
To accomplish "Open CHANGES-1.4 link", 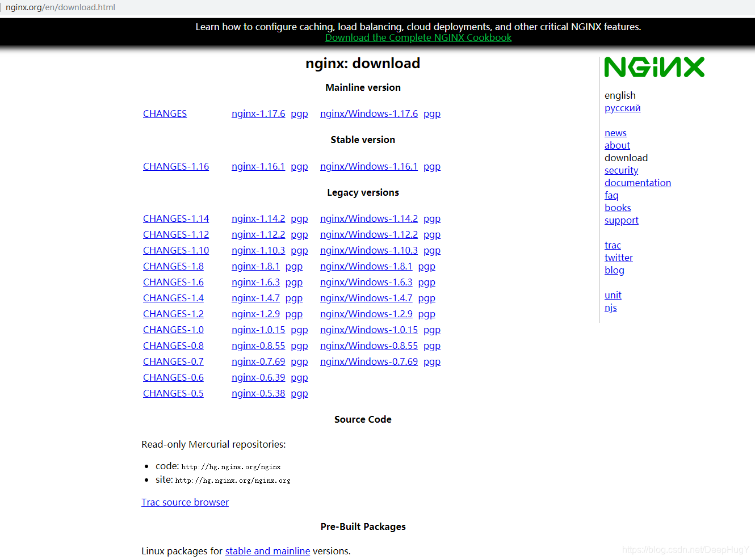I will (173, 298).
